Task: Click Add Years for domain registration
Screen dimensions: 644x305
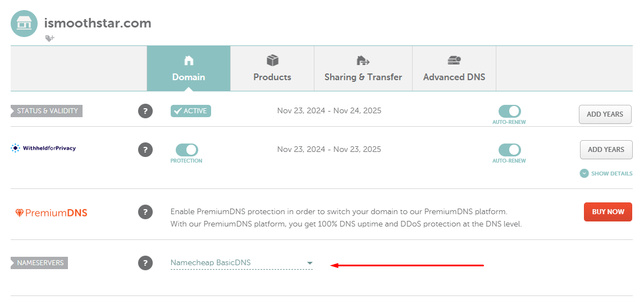Action: point(605,114)
